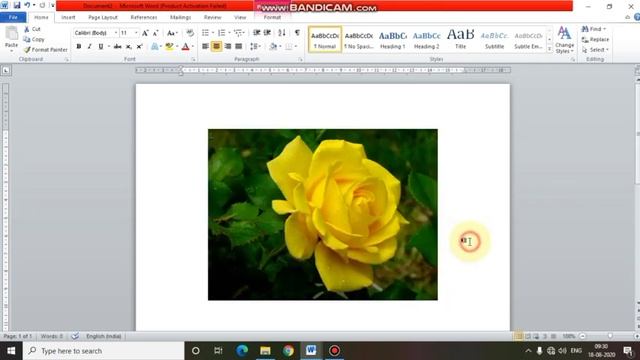Toggle Italic formatting
The height and width of the screenshot is (360, 640).
point(89,47)
